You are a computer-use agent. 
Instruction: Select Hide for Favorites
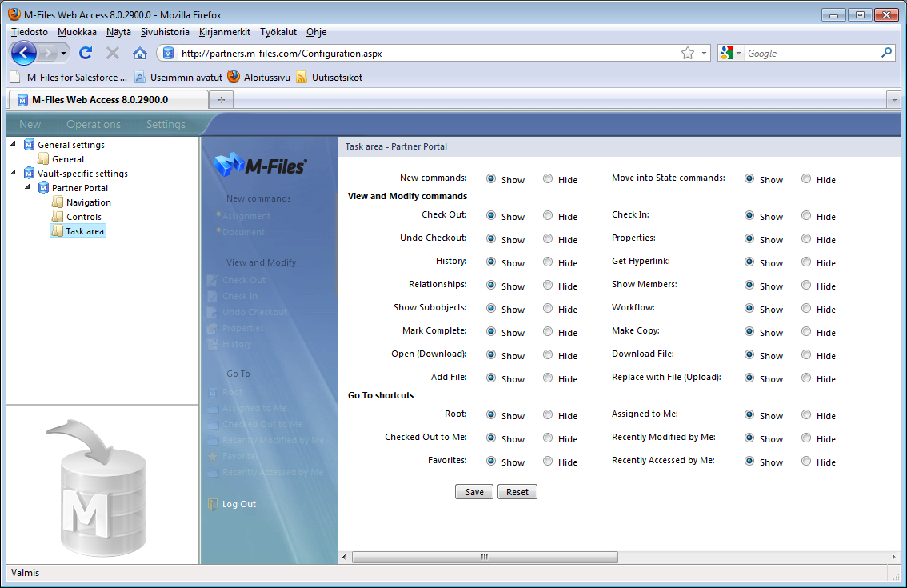547,461
